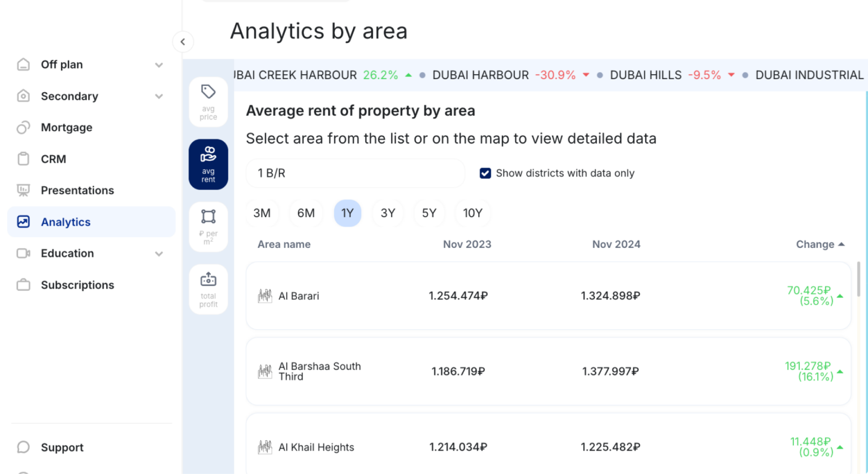Click the Support chat bubble icon
This screenshot has width=868, height=474.
(23, 447)
